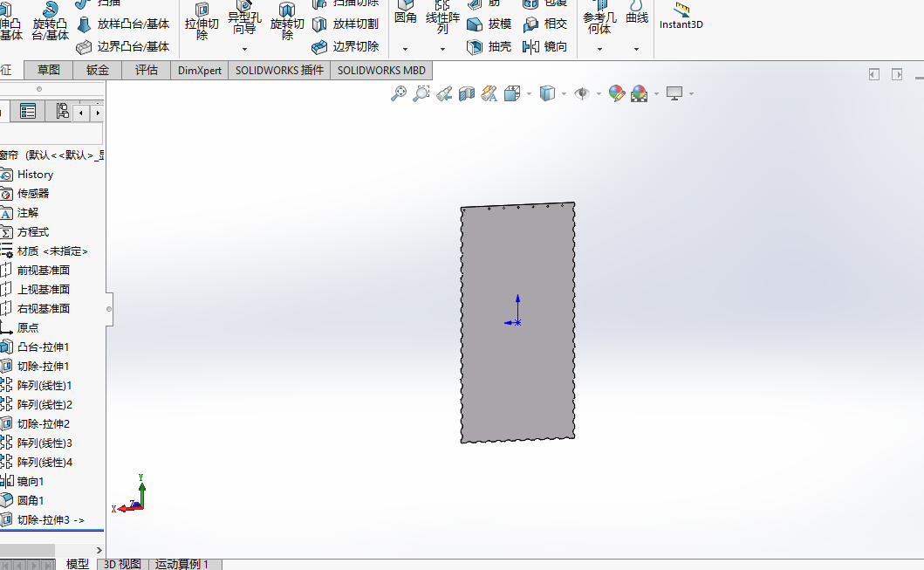
Task: Open the ConfigurationManager tab icon
Action: click(x=61, y=111)
